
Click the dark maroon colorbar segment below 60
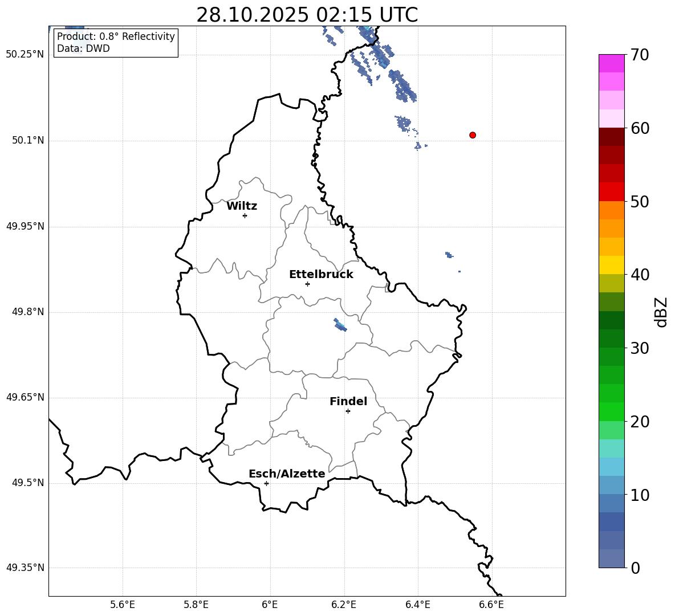(612, 137)
